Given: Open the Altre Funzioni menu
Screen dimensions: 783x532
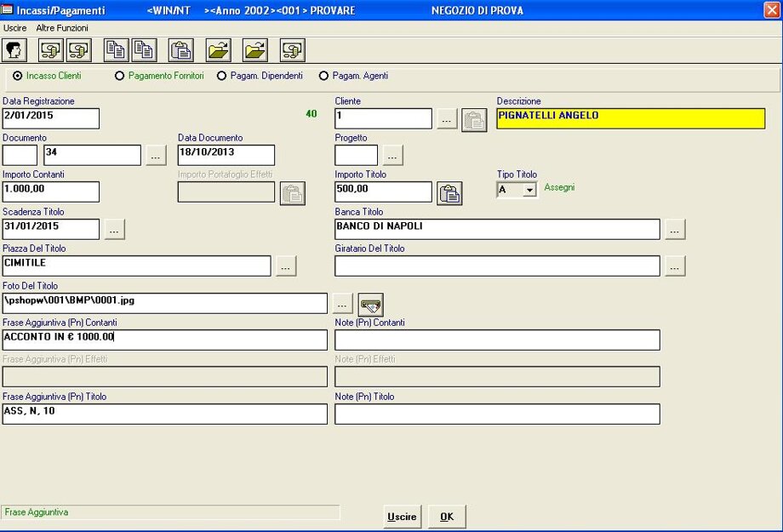Looking at the screenshot, I should point(61,28).
